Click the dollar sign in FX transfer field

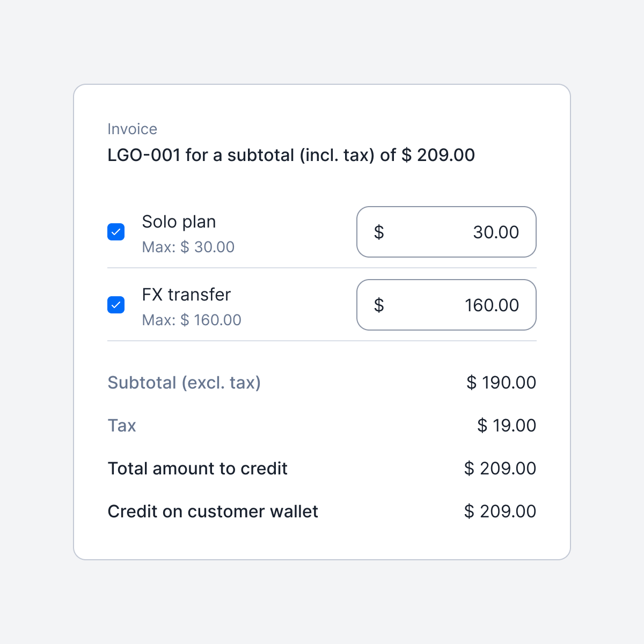coord(379,305)
